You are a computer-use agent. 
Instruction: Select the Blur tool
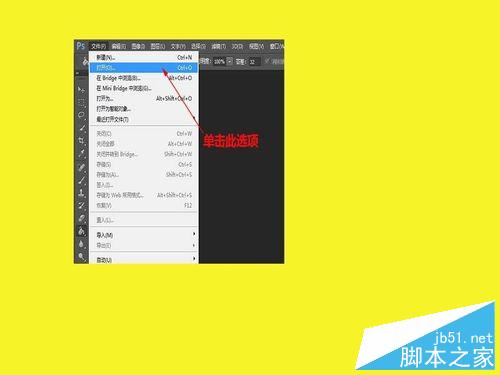pos(81,244)
